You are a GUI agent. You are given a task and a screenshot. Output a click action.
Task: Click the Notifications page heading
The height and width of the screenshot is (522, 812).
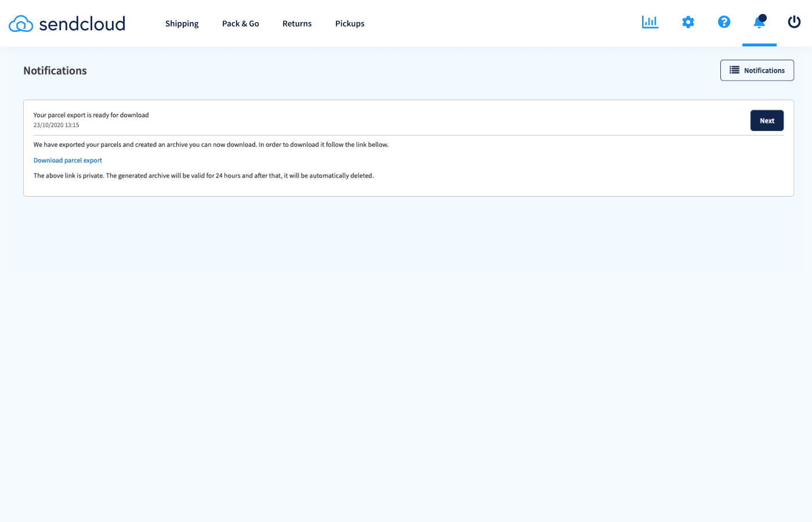[55, 70]
